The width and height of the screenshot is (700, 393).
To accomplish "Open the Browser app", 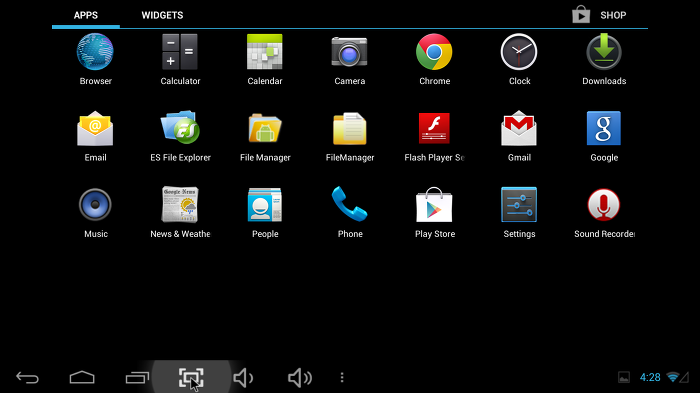I will (95, 52).
